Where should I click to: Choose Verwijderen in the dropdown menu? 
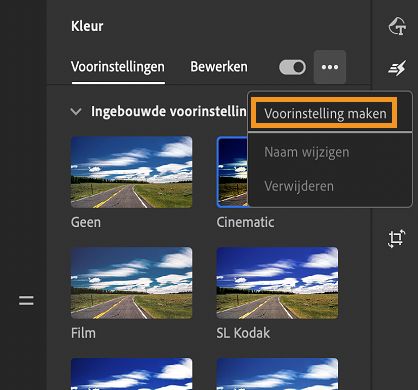coord(299,186)
